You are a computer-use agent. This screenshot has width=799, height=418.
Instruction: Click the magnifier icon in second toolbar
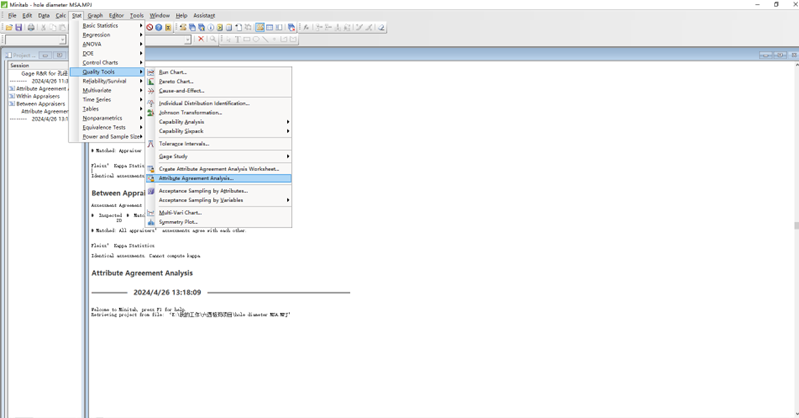tap(212, 39)
